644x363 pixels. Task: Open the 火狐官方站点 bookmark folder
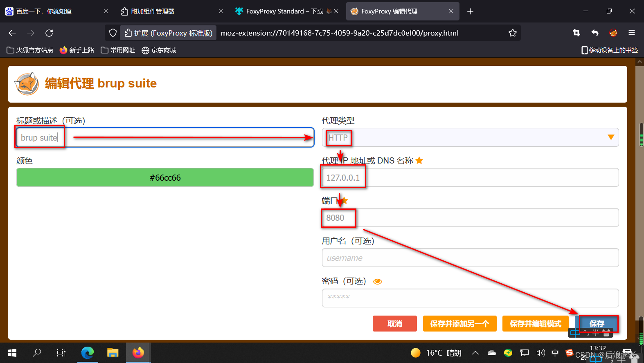click(30, 50)
